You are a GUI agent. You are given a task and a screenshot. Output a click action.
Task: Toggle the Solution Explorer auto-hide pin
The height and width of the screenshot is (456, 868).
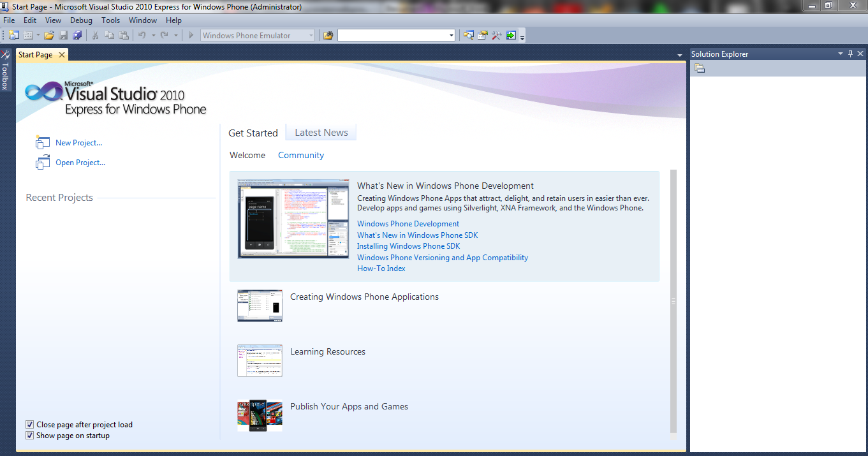(850, 54)
